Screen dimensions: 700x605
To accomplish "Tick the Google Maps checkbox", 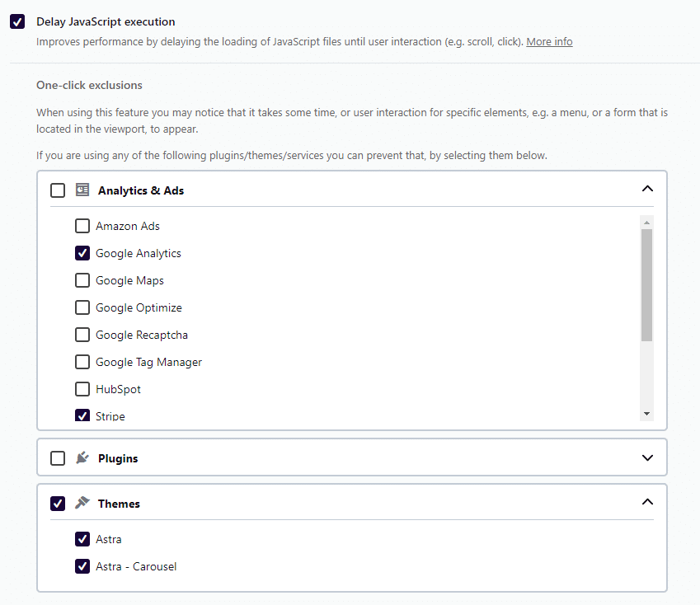I will pos(82,280).
